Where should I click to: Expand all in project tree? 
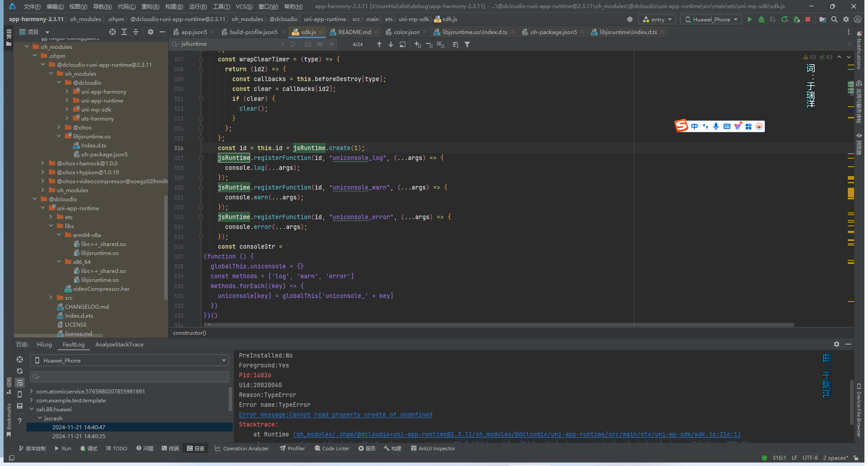(x=124, y=32)
